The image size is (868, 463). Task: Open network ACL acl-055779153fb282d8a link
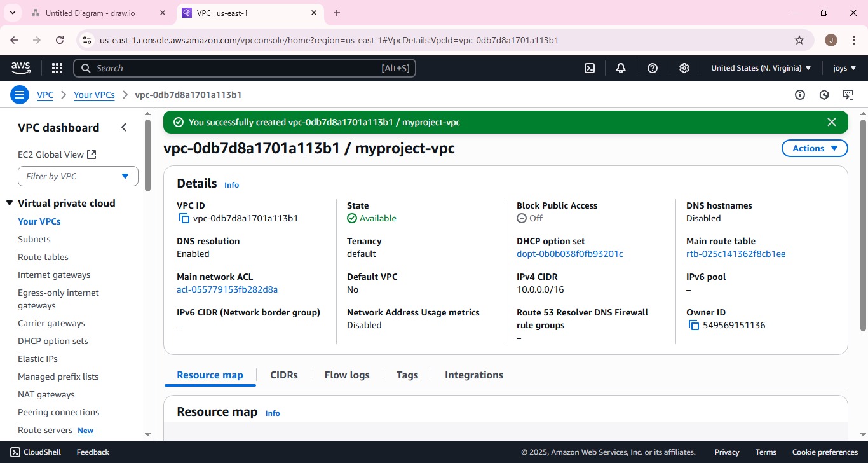point(227,289)
